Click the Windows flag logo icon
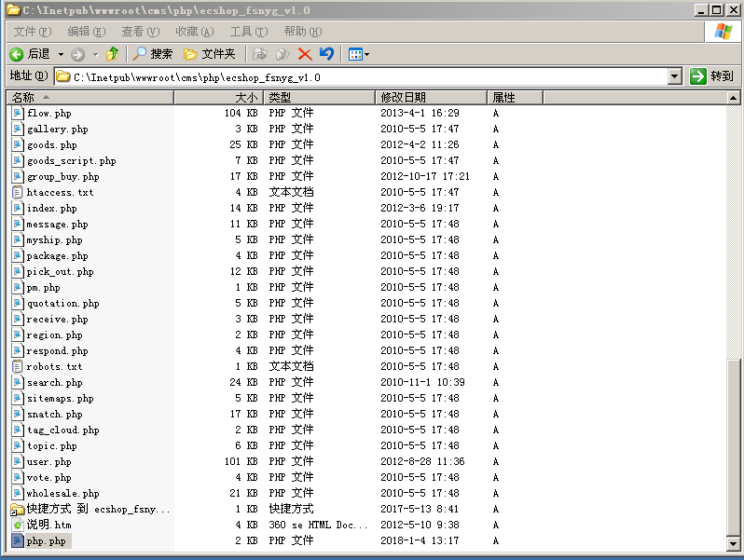The height and width of the screenshot is (560, 744). 723,32
